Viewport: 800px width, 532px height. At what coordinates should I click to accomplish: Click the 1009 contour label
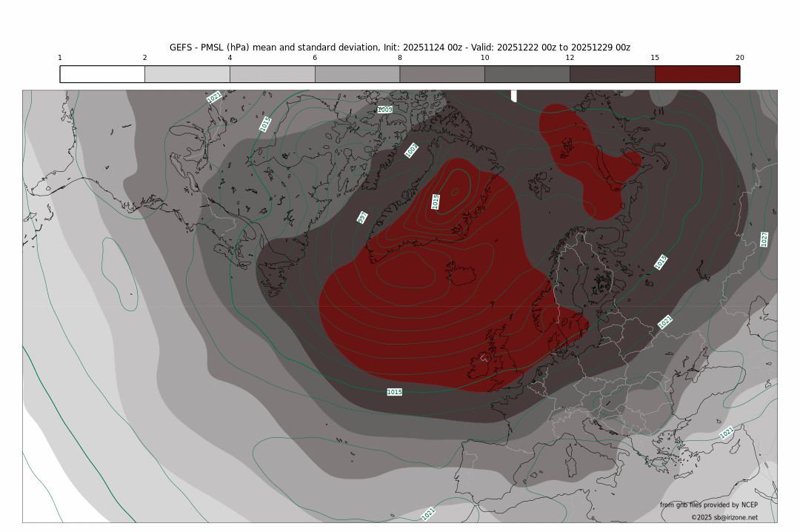384,110
